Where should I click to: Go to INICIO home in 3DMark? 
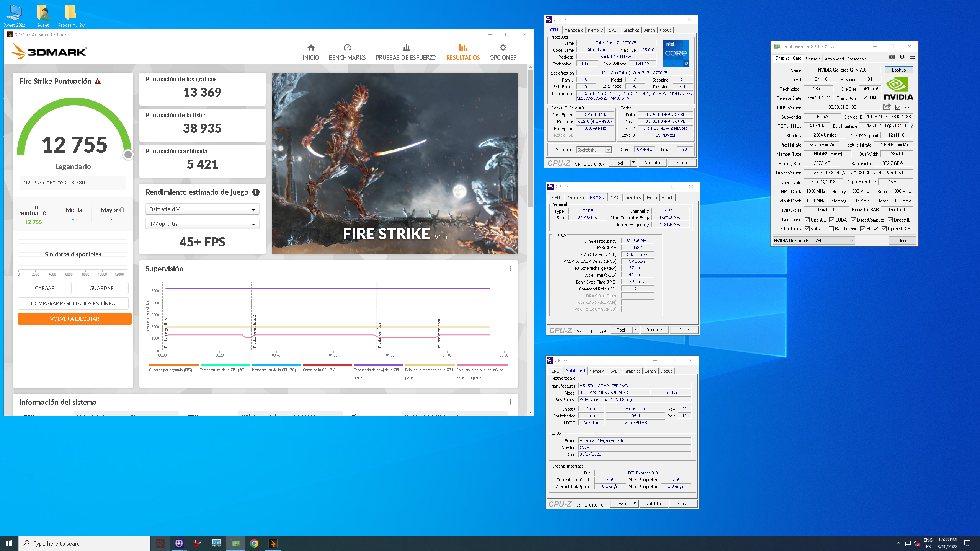(x=310, y=52)
